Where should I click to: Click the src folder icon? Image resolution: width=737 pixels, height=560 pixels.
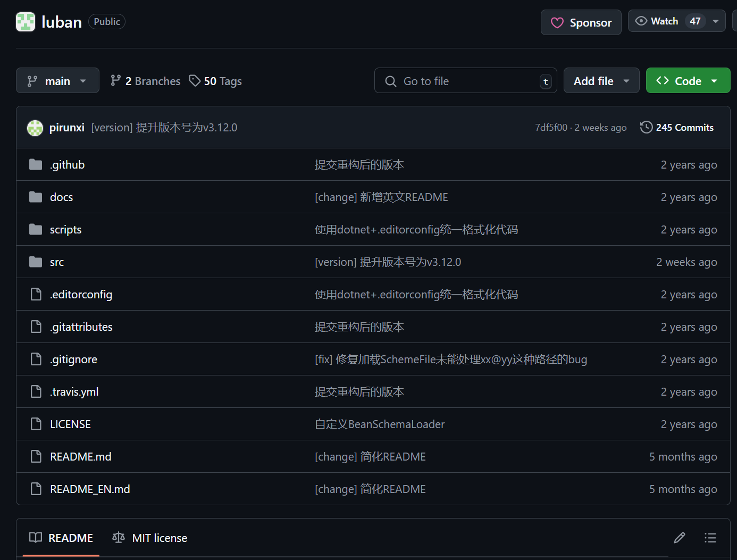35,262
